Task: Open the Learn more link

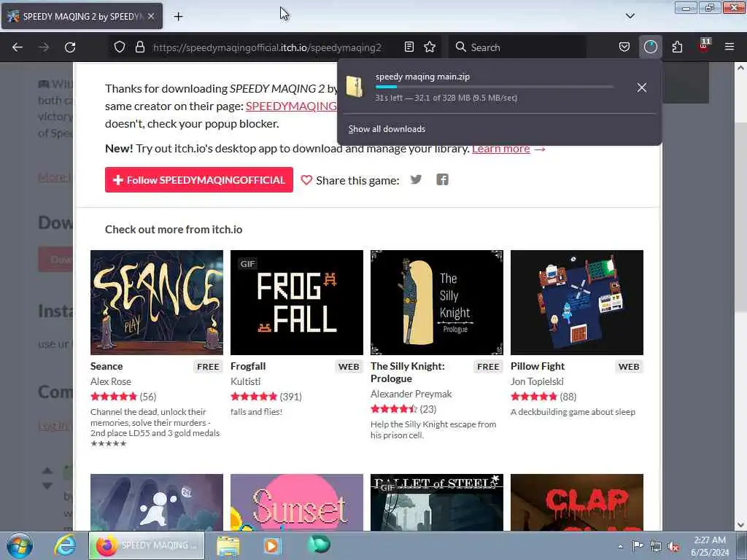Action: click(x=500, y=149)
